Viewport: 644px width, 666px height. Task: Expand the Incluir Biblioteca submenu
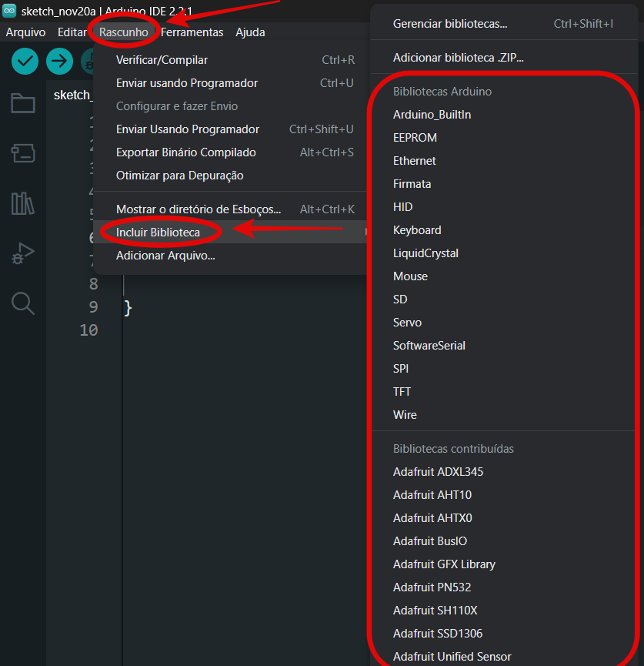click(x=158, y=233)
